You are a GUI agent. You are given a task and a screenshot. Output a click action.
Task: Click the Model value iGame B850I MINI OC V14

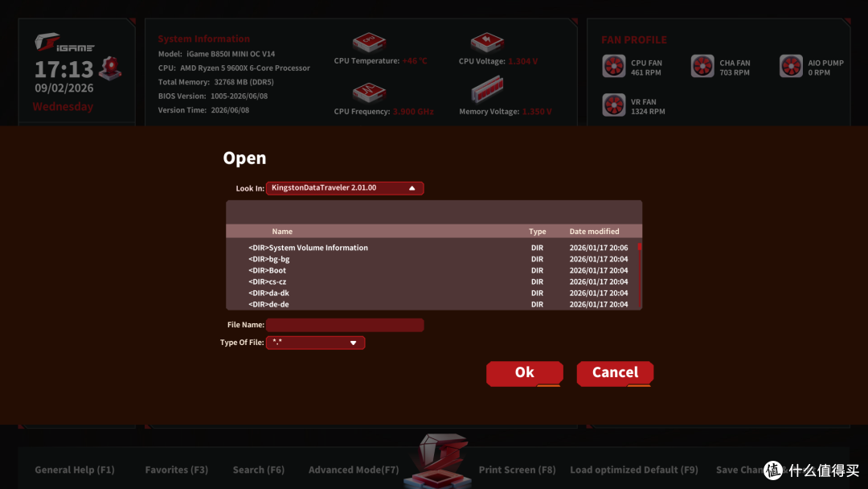pyautogui.click(x=231, y=54)
